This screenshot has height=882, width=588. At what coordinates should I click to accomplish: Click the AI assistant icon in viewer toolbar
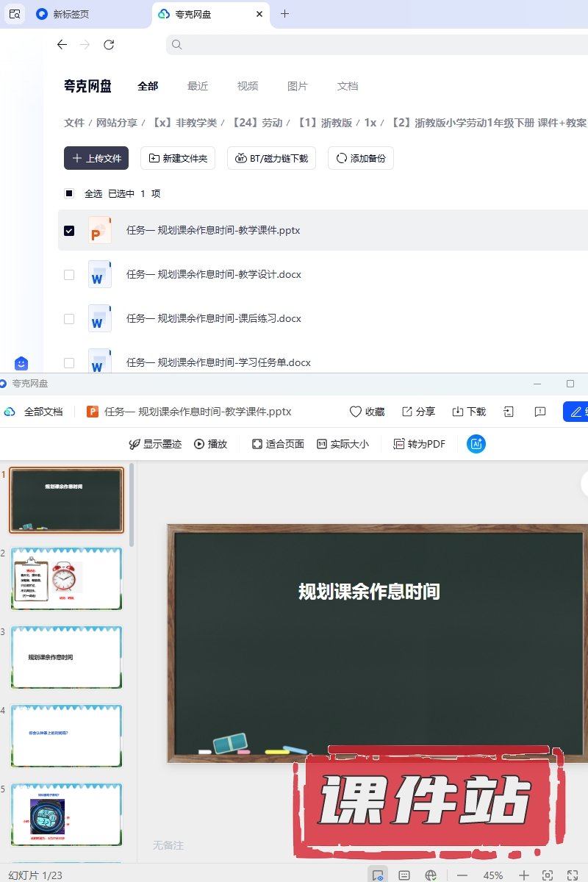pyautogui.click(x=476, y=444)
